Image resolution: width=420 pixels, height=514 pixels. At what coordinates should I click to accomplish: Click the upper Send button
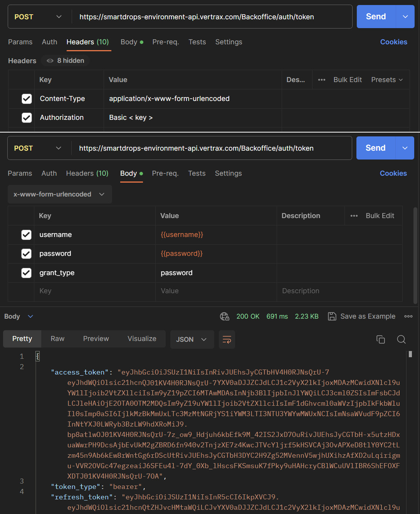[x=376, y=17]
